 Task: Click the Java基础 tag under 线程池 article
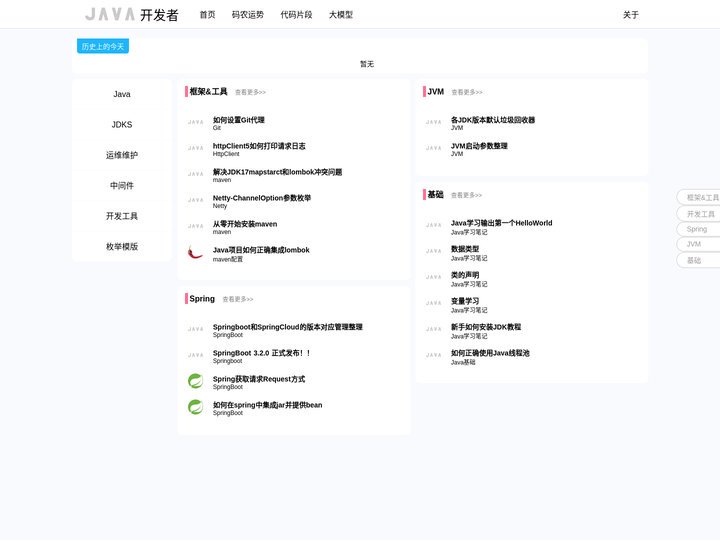pos(463,363)
